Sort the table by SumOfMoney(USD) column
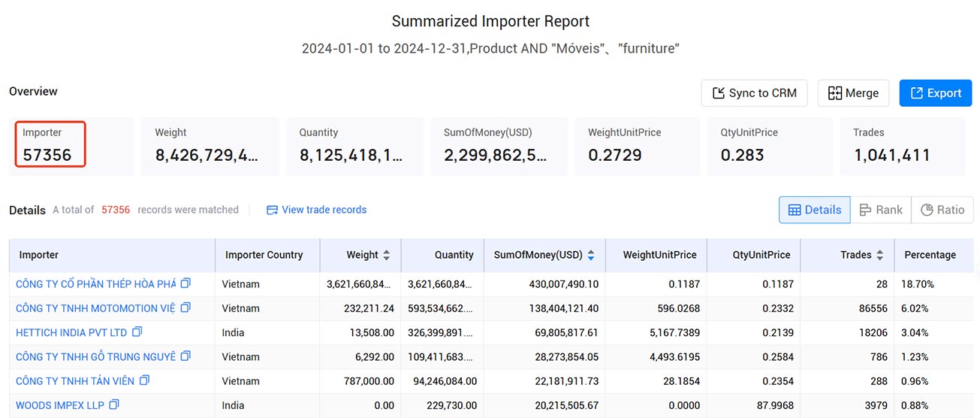980x418 pixels. pos(591,255)
